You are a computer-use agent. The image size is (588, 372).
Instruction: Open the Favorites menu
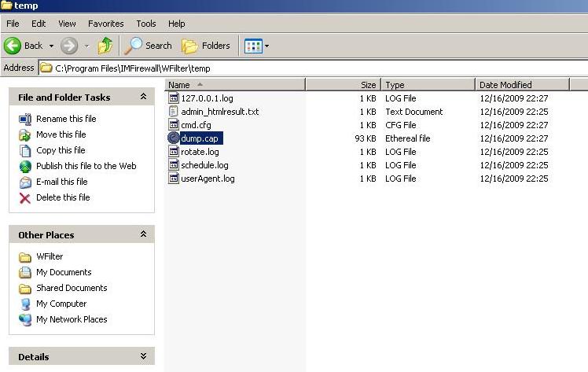click(106, 24)
